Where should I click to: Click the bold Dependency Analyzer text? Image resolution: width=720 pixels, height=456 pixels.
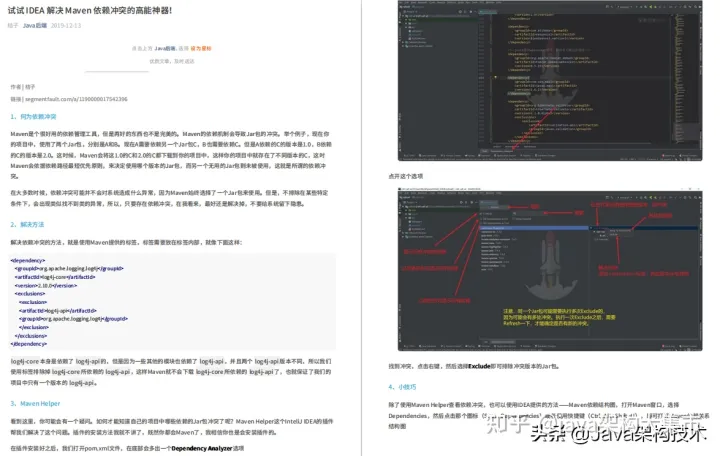[x=202, y=448]
